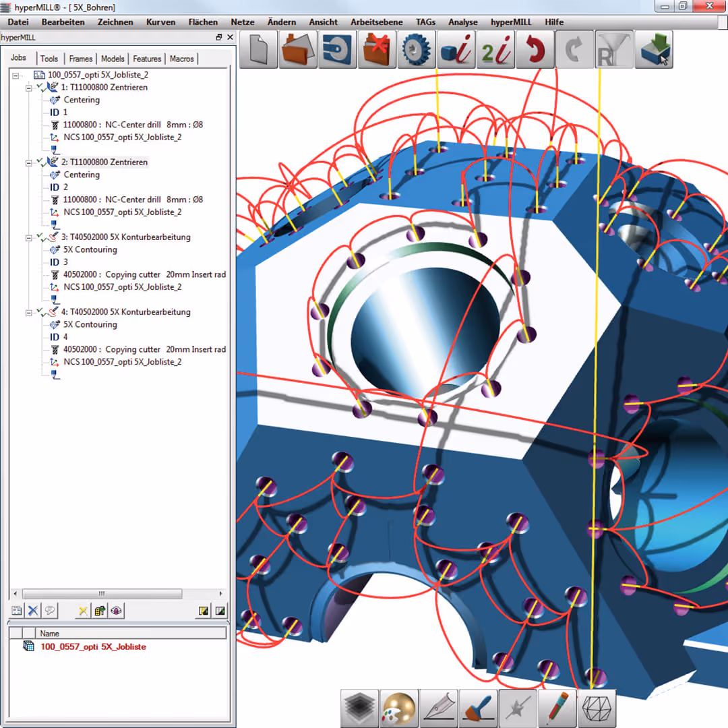The height and width of the screenshot is (728, 728).
Task: Click the cube info icon in top toolbar
Action: coord(456,49)
